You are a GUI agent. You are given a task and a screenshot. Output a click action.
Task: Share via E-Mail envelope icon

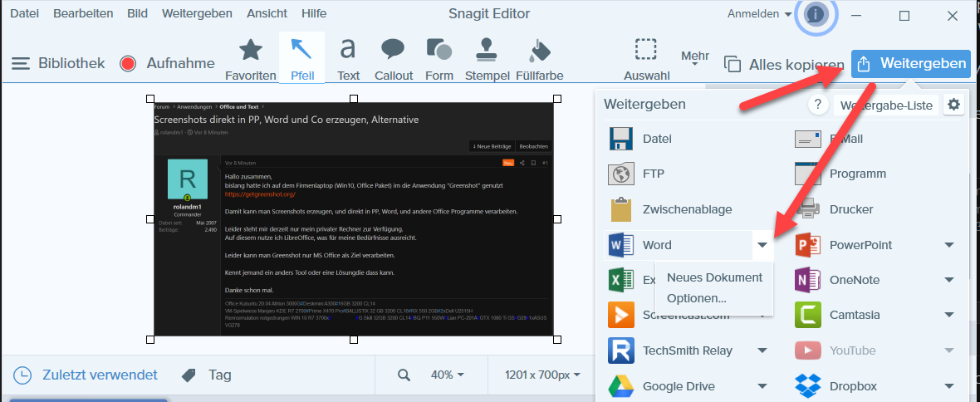point(807,139)
